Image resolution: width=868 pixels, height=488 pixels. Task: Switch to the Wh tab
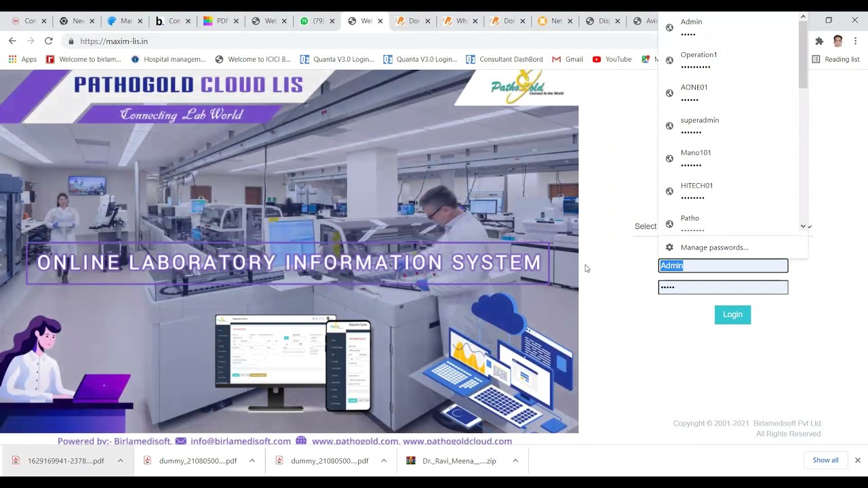[x=458, y=21]
